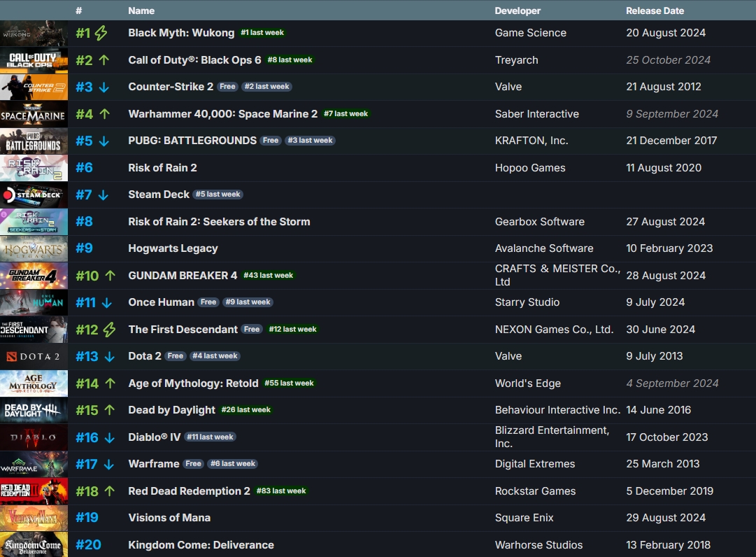The height and width of the screenshot is (557, 756).
Task: Click the blue down arrow next to Counter-Strike 2
Action: pos(104,87)
